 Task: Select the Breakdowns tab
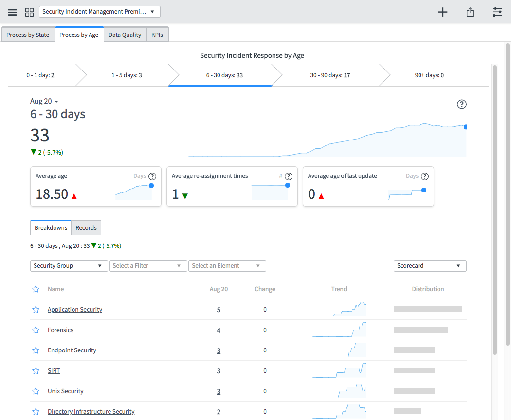click(51, 227)
